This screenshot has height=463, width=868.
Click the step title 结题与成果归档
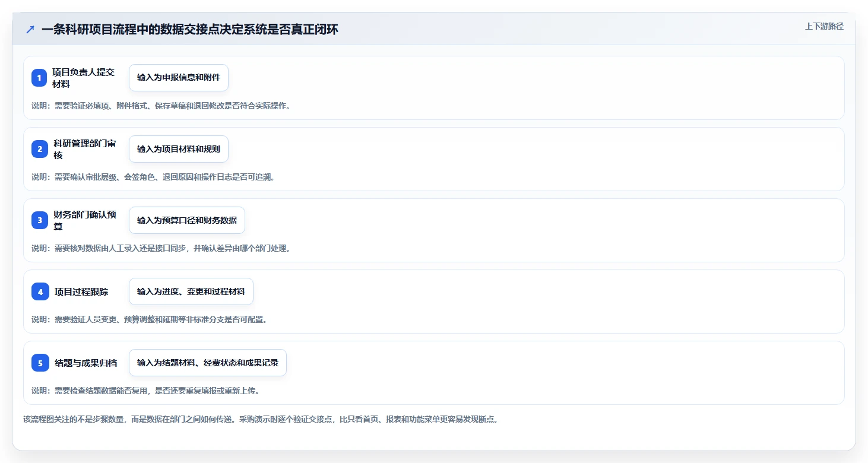(85, 363)
